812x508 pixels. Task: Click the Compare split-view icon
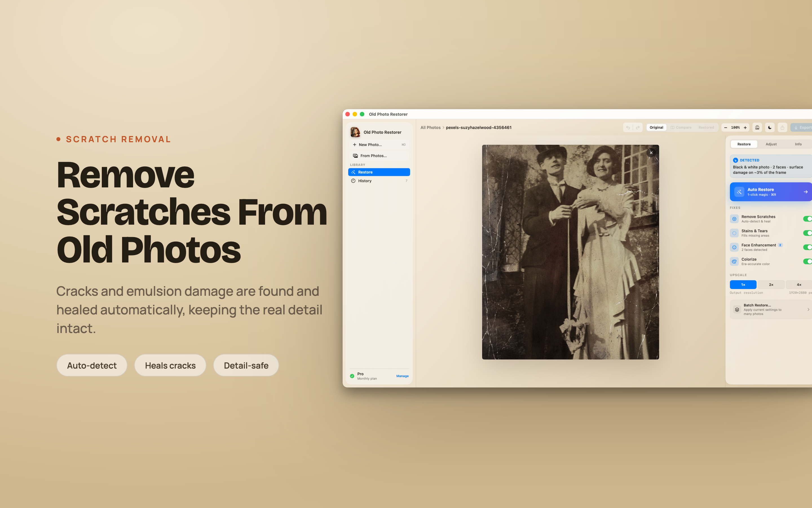click(672, 128)
